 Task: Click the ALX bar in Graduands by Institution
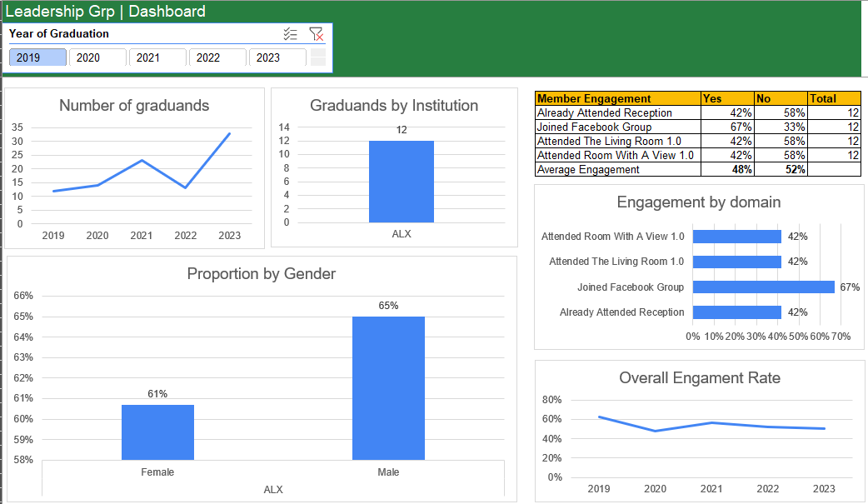pyautogui.click(x=402, y=182)
